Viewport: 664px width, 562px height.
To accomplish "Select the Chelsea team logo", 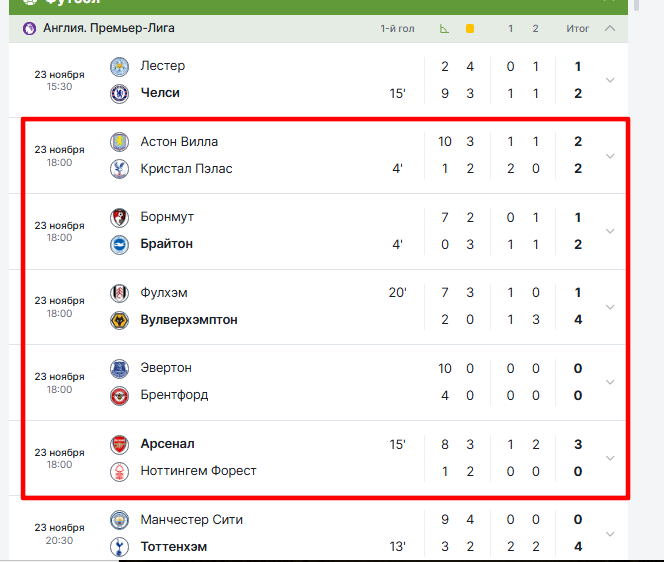I will pos(120,93).
